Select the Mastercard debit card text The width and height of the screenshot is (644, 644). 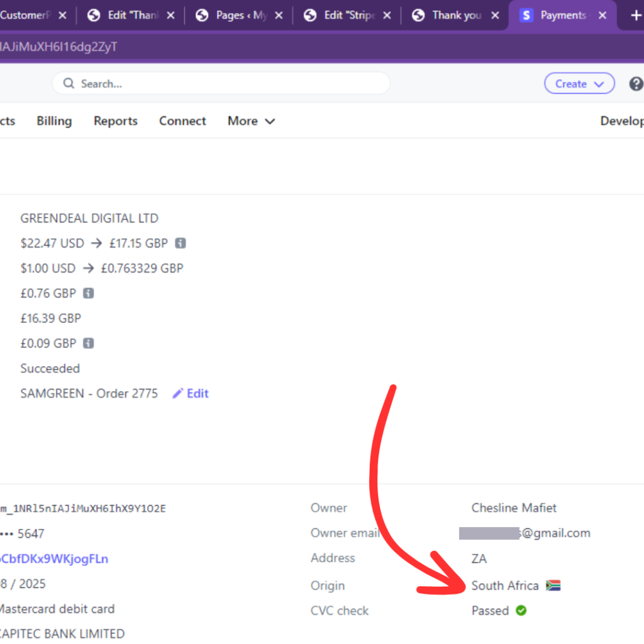click(57, 609)
